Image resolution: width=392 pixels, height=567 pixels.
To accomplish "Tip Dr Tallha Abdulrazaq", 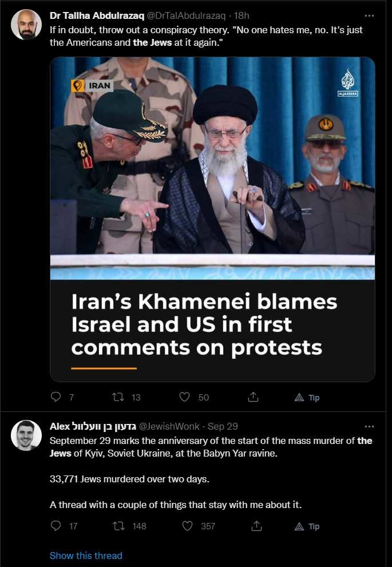I will [x=307, y=398].
